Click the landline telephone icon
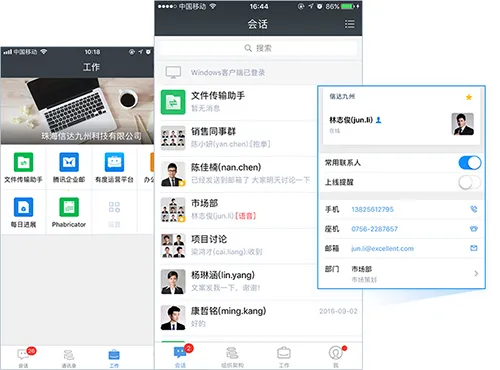Image resolution: width=500 pixels, height=370 pixels. [x=474, y=229]
